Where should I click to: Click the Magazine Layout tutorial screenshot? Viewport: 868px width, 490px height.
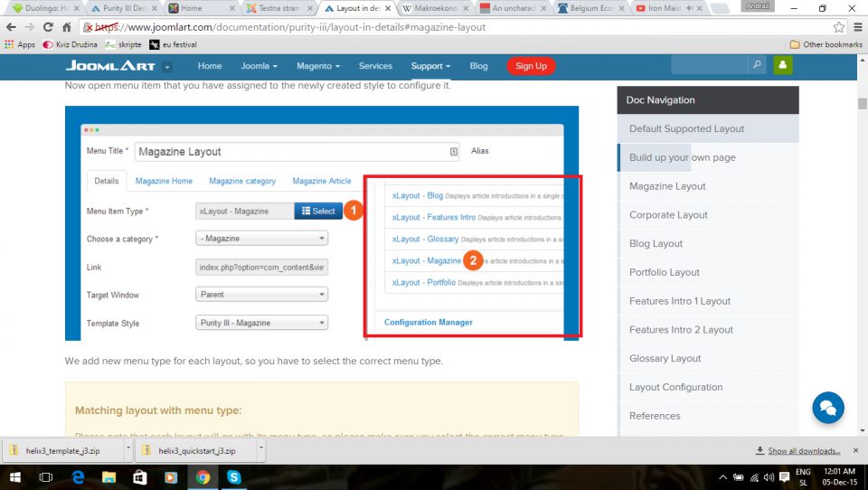tap(322, 223)
